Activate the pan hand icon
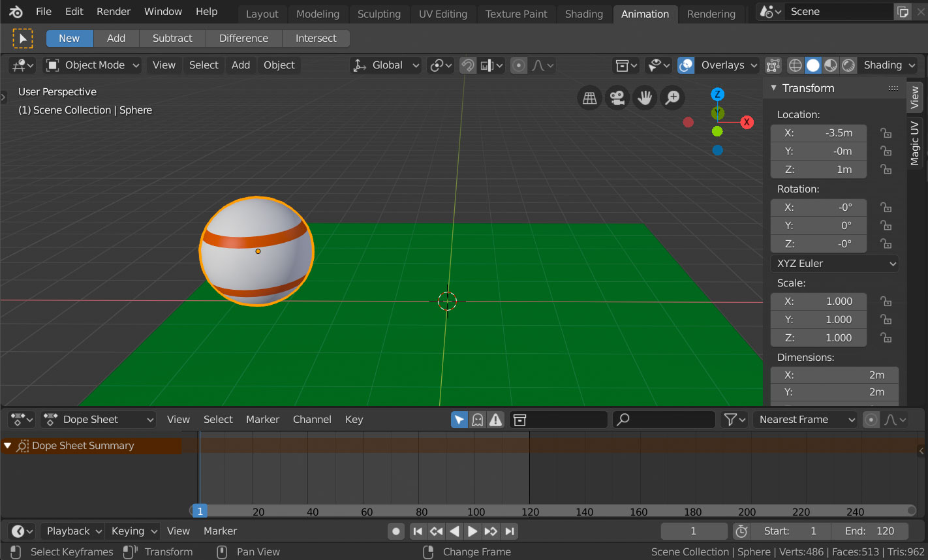The image size is (928, 560). 645,98
